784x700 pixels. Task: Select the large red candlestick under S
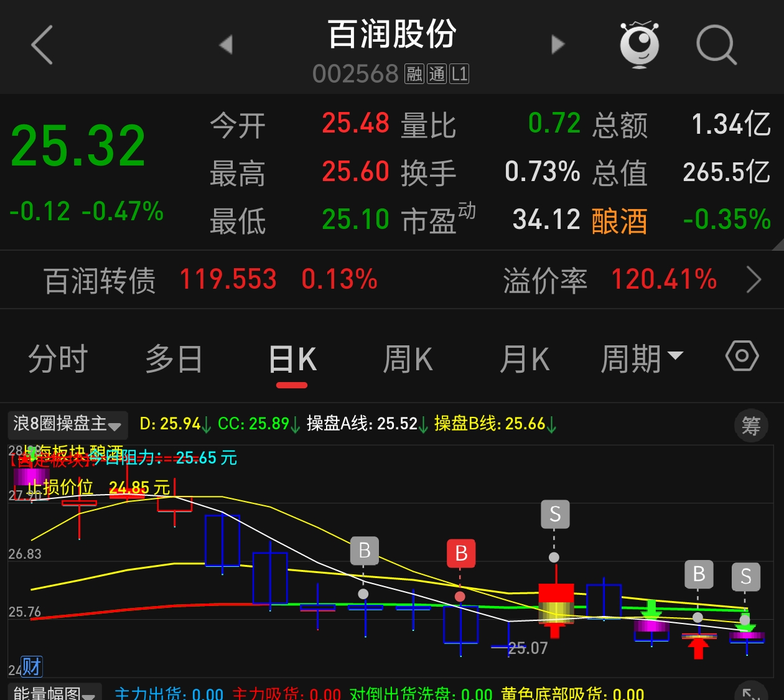tap(556, 604)
